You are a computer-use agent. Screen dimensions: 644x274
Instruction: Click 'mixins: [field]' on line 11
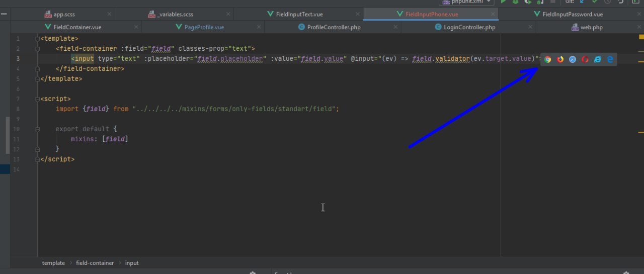coord(99,139)
